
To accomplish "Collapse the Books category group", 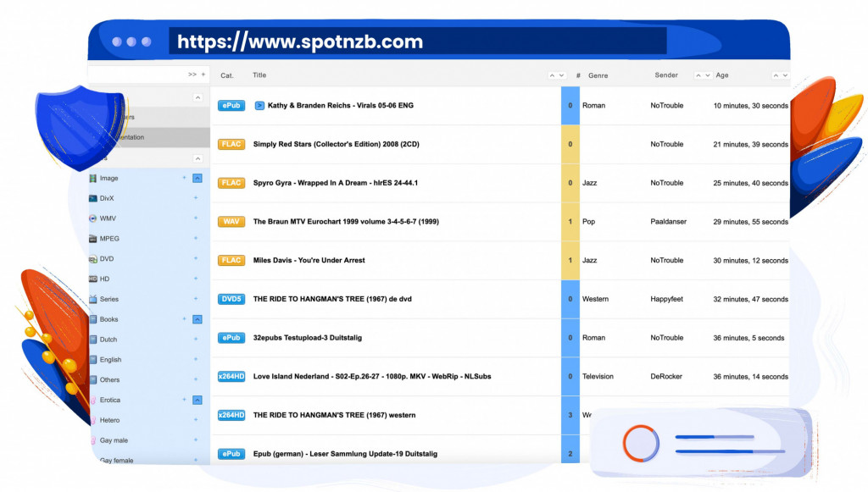I will coord(197,319).
